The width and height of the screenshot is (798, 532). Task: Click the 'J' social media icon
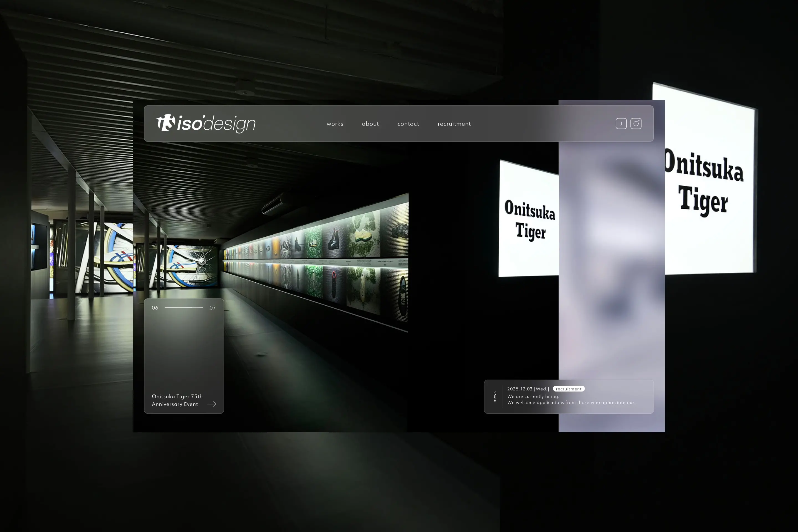tap(621, 124)
